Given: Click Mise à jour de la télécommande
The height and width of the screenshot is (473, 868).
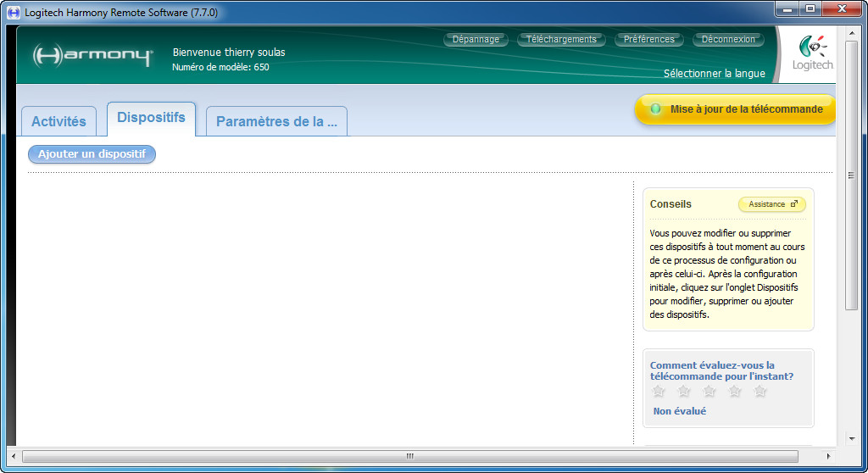Looking at the screenshot, I should (x=735, y=109).
